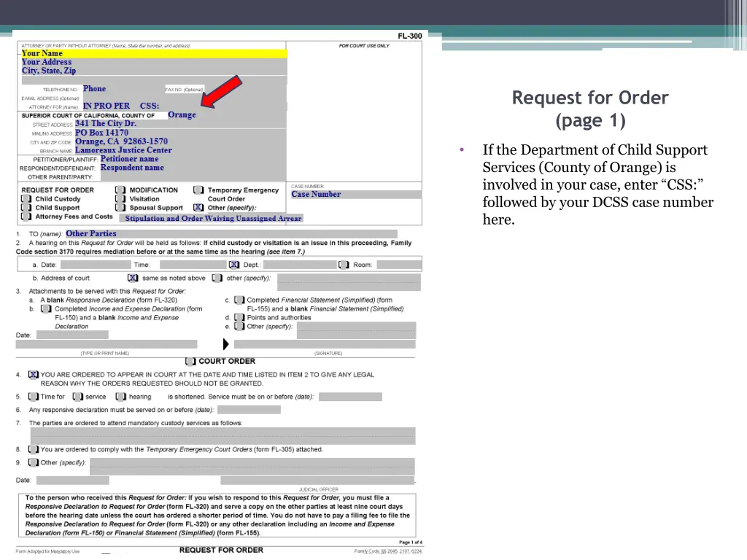Click street address '341 The City Dr.'

click(x=180, y=123)
